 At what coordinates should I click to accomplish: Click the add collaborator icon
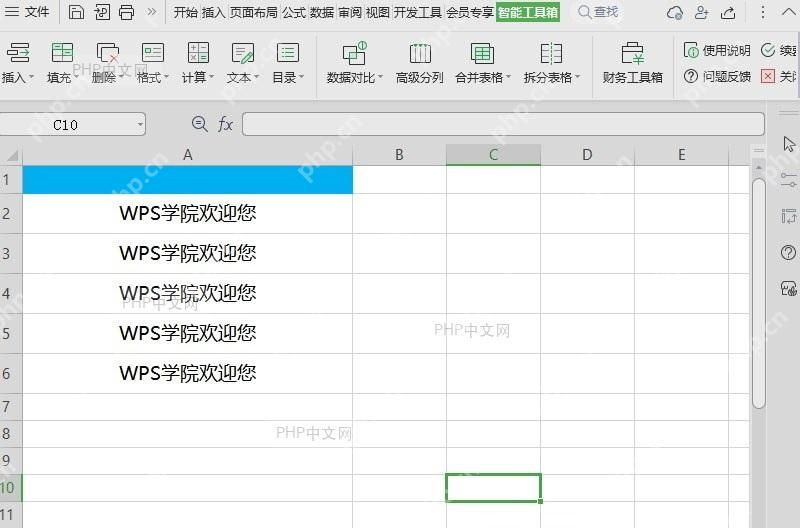(x=702, y=12)
